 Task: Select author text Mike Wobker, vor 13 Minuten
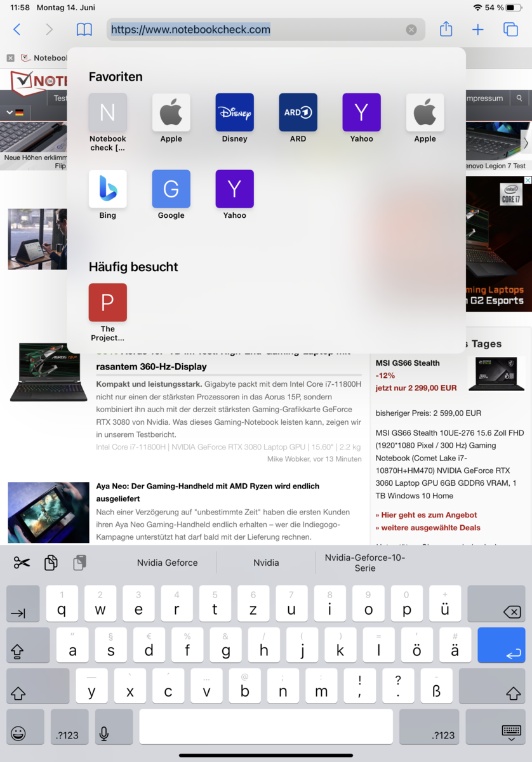pos(314,458)
